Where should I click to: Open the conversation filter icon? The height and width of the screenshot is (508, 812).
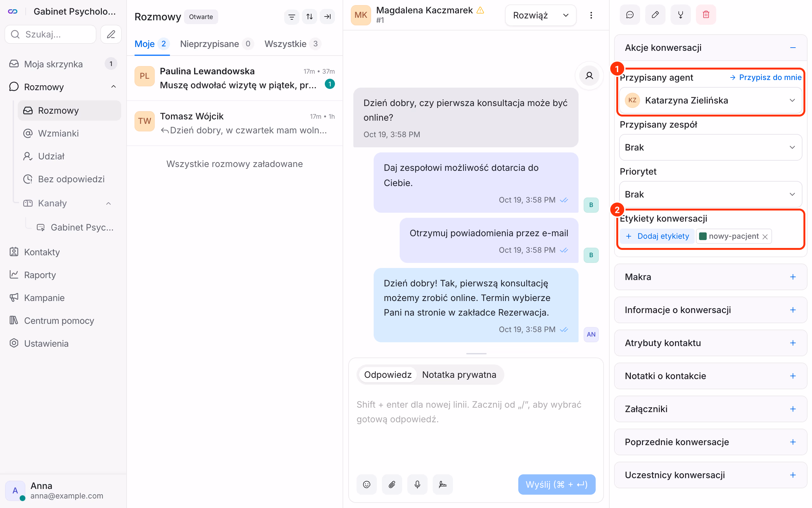coord(291,17)
